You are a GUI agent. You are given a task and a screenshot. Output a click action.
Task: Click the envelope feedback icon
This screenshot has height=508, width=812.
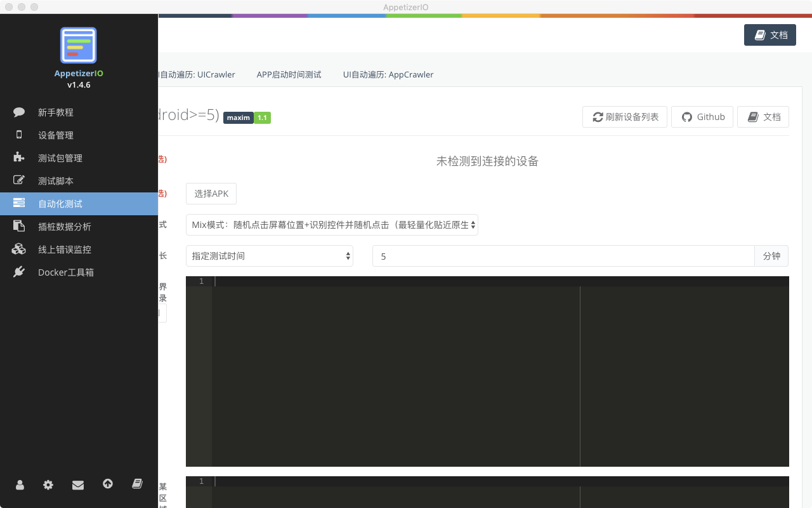(78, 485)
